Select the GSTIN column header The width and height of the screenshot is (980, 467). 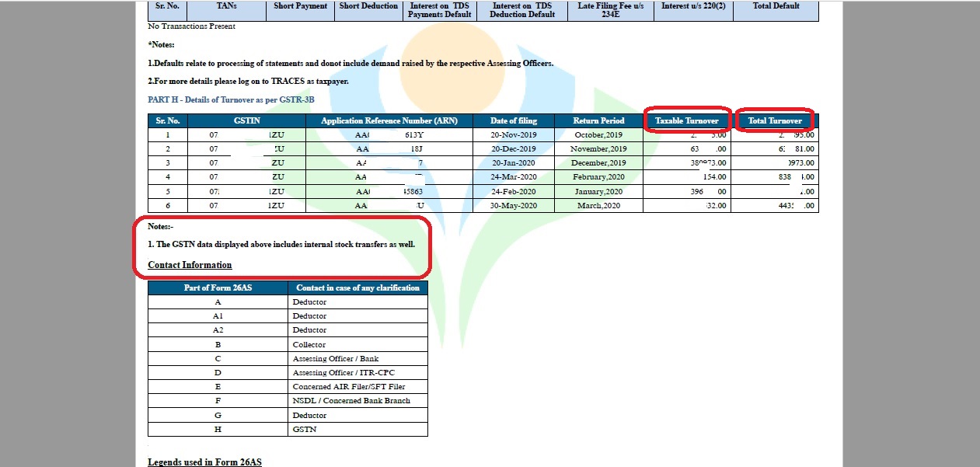pos(246,121)
